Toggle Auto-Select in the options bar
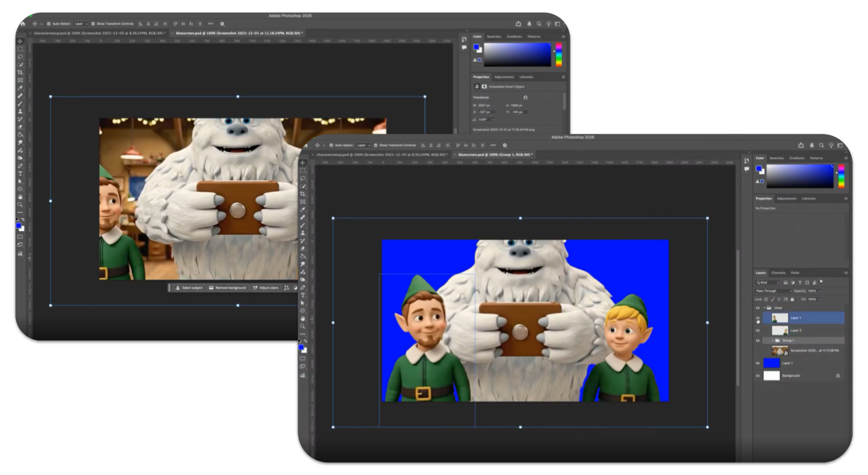This screenshot has width=868, height=475. (332, 145)
